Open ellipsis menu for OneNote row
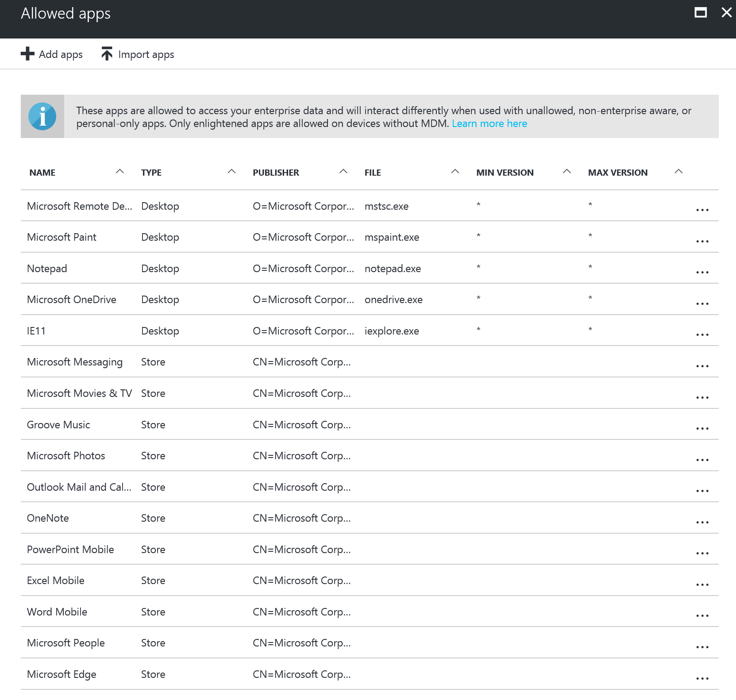The image size is (736, 700). point(702,522)
